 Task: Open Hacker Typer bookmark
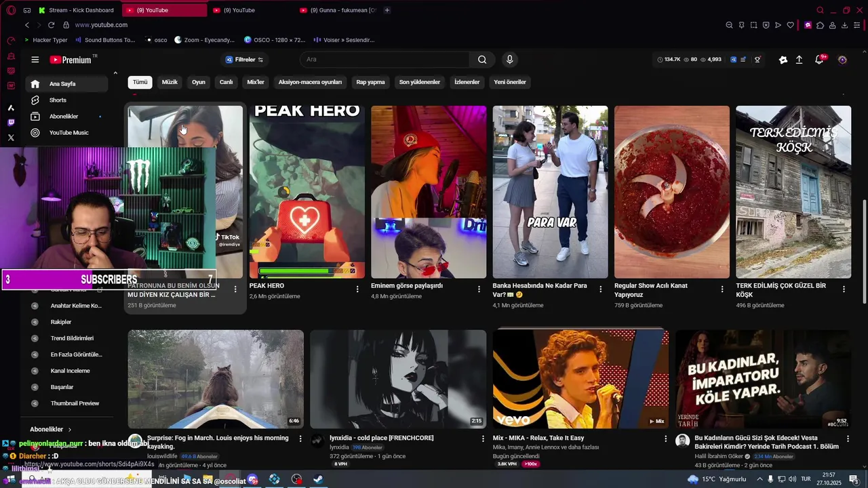pyautogui.click(x=46, y=40)
